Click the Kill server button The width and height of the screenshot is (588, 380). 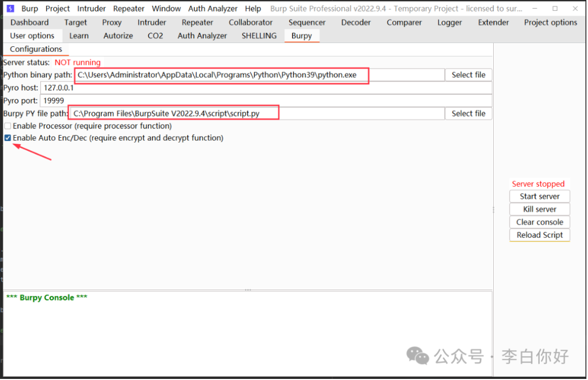[540, 209]
